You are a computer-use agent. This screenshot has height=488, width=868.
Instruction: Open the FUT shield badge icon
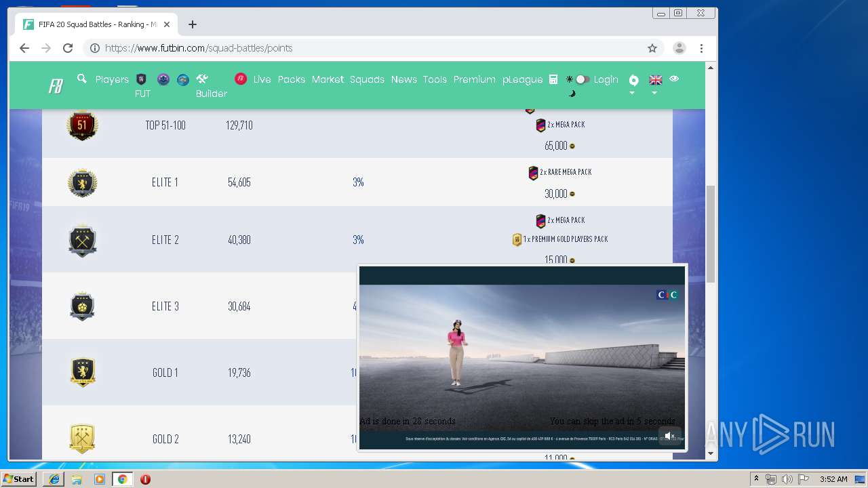pyautogui.click(x=141, y=79)
